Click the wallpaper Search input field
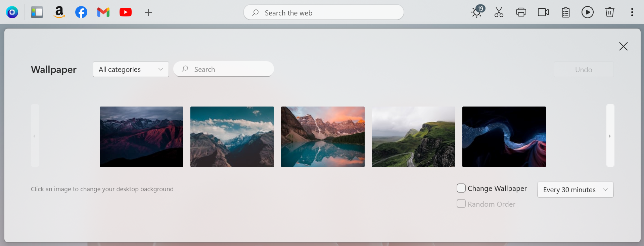The image size is (644, 246). coord(224,69)
